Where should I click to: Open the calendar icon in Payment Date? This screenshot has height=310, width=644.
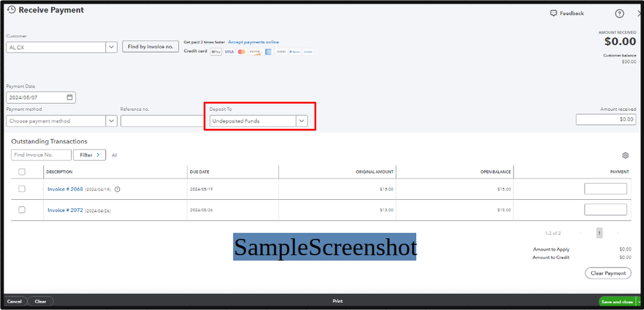[x=70, y=97]
